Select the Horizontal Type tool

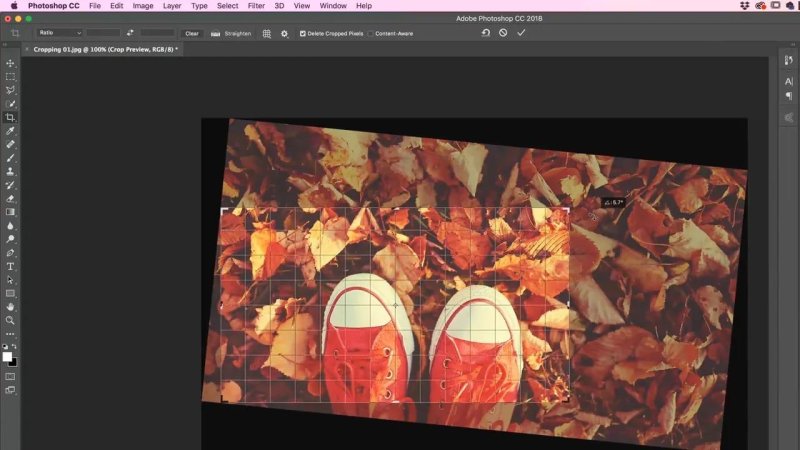[x=10, y=266]
